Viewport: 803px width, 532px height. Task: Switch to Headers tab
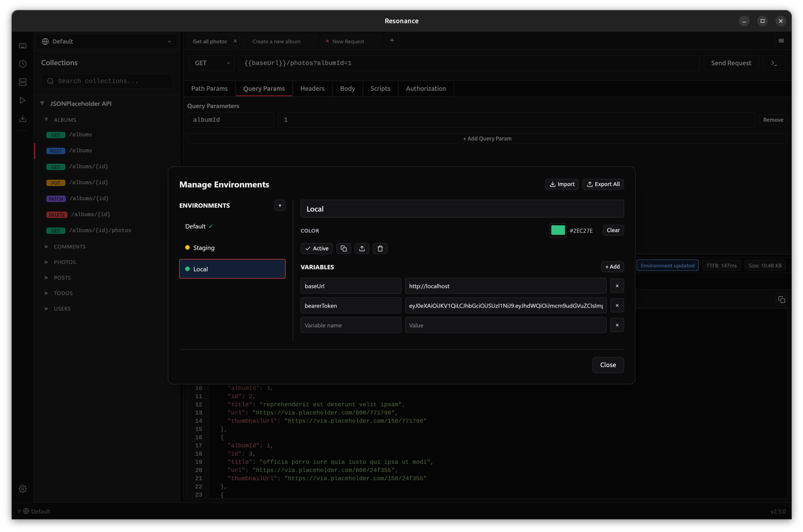312,89
